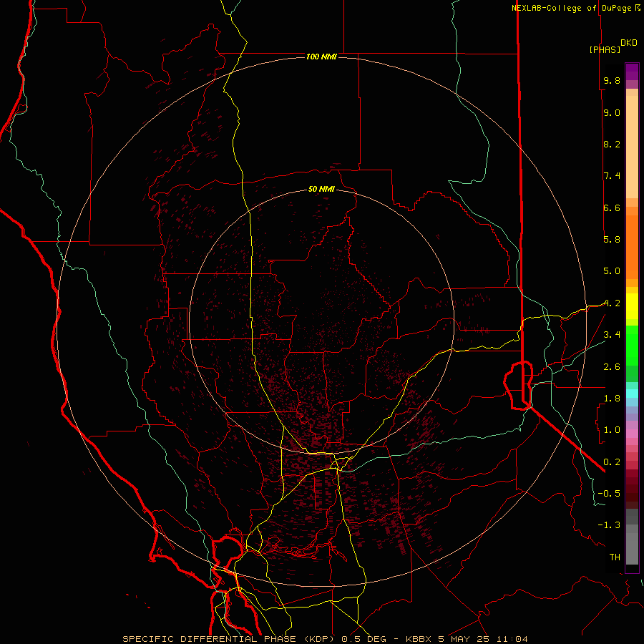The height and width of the screenshot is (644, 644).
Task: Click the KBBX station identifier in the footer
Action: point(419,639)
